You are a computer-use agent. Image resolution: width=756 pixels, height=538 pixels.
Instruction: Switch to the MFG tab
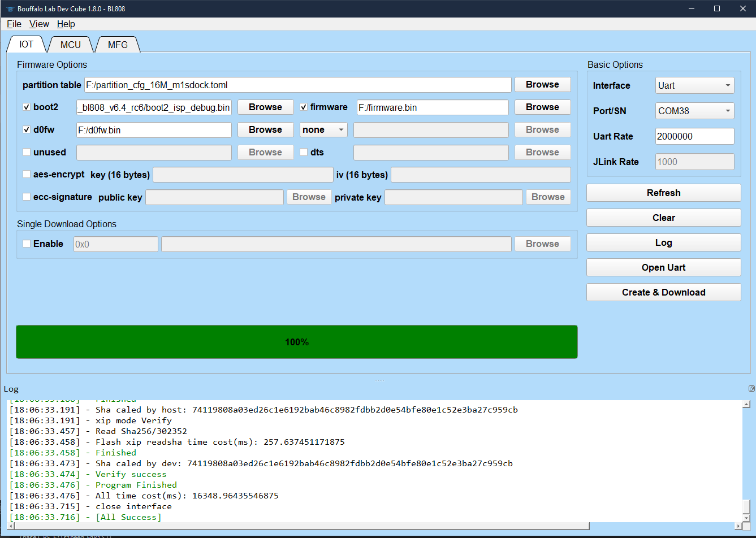(118, 45)
